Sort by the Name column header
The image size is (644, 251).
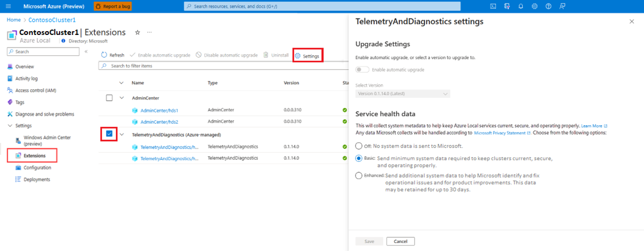(x=138, y=83)
